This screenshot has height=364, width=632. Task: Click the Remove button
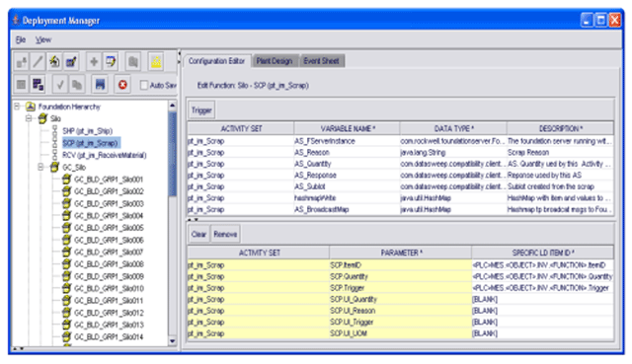pos(225,234)
